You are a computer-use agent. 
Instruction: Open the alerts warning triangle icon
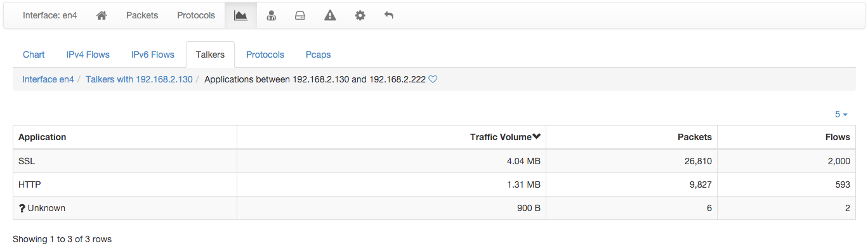tap(330, 15)
